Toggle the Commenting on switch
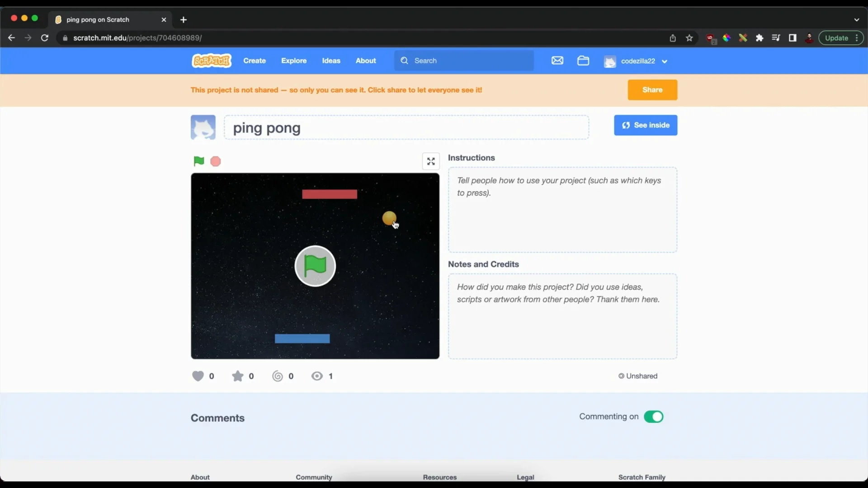Viewport: 868px width, 488px height. click(653, 417)
